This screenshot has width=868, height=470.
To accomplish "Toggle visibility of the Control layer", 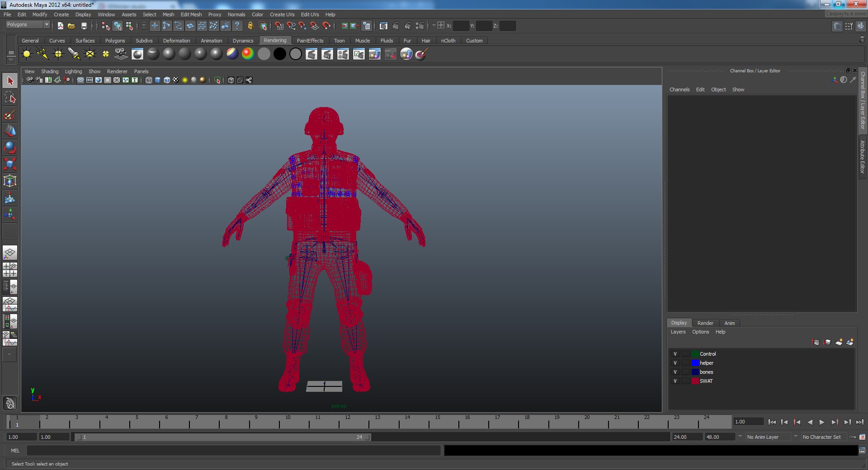I will 675,354.
